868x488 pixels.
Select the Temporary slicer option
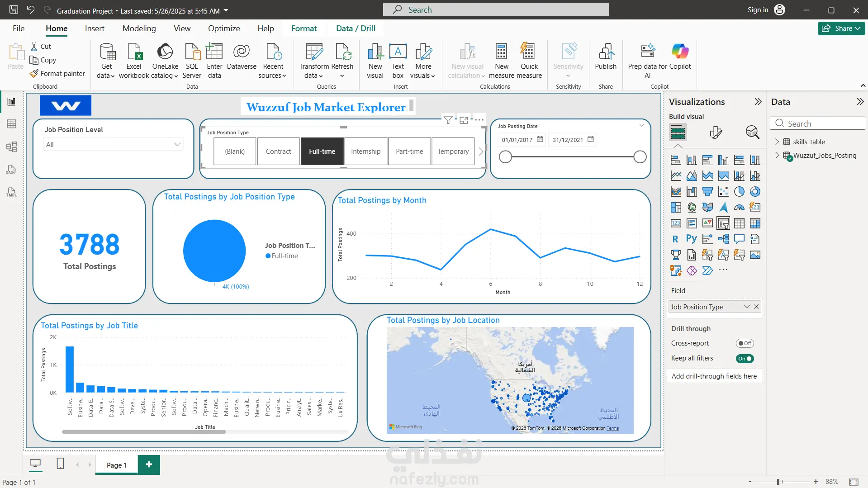click(453, 152)
